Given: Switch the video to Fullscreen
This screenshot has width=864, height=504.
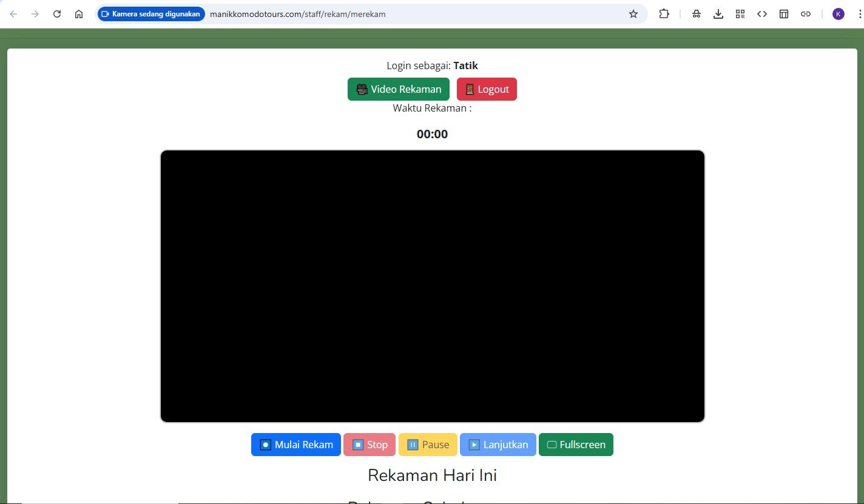Looking at the screenshot, I should click(576, 445).
